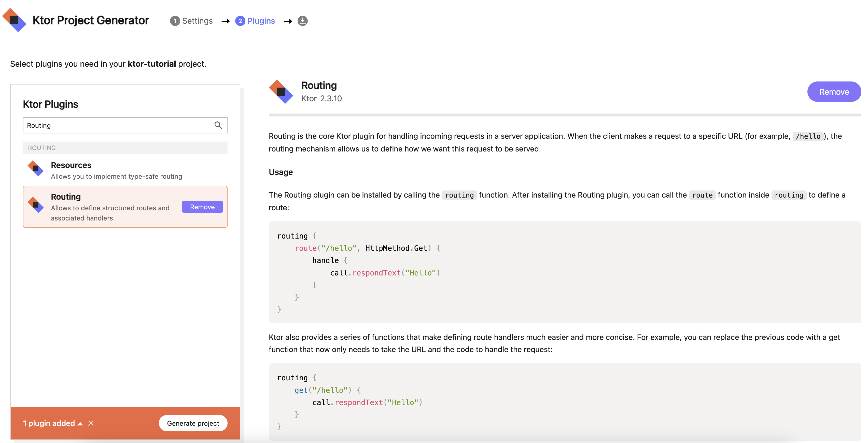868x443 pixels.
Task: Click the 'handle {' code line
Action: click(x=330, y=260)
